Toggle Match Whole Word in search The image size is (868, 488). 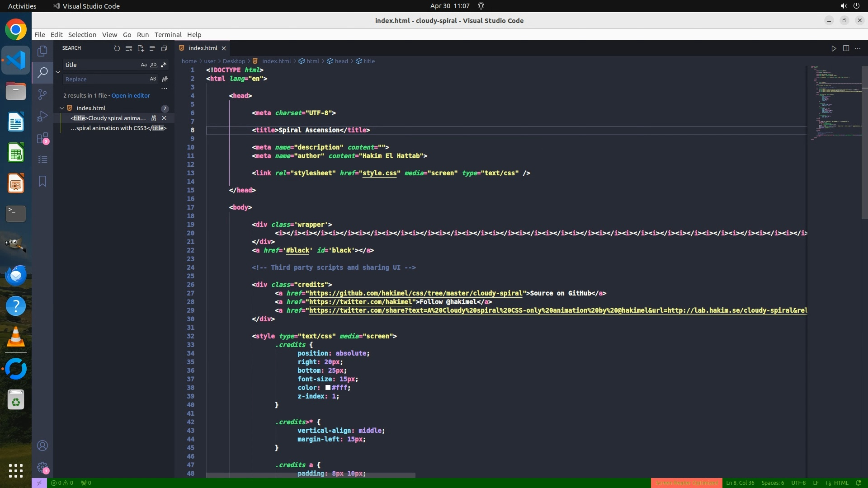tap(154, 65)
